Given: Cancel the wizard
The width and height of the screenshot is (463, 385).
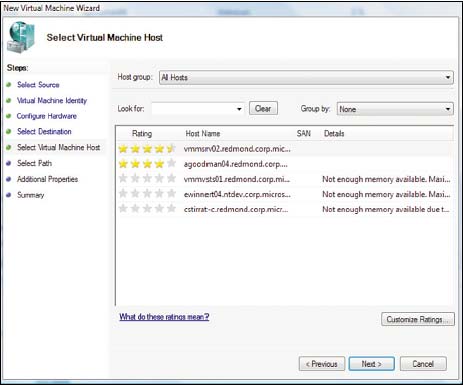Looking at the screenshot, I should 423,364.
